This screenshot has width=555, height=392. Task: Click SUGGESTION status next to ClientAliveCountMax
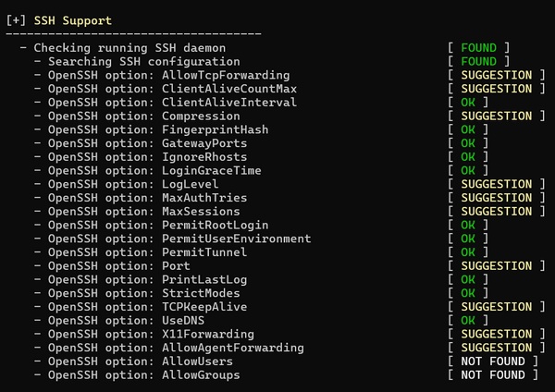496,89
